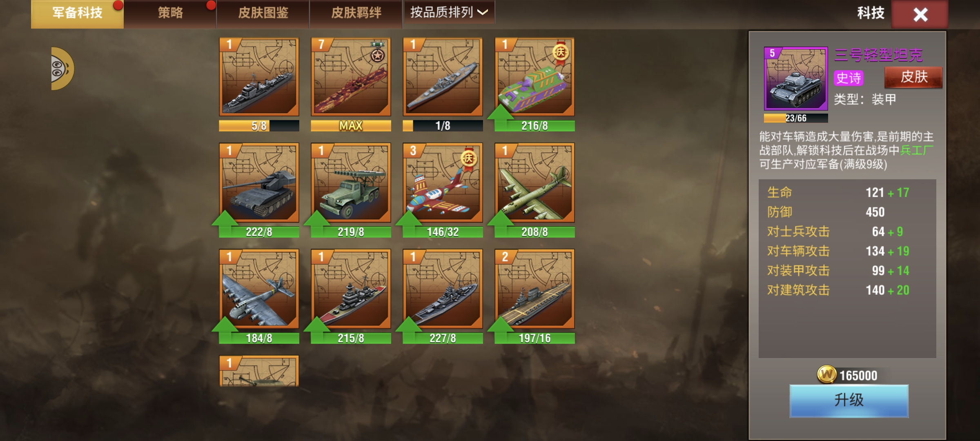Select the green-purple skin tank card
Viewport: 980px width, 441px height.
[x=535, y=77]
